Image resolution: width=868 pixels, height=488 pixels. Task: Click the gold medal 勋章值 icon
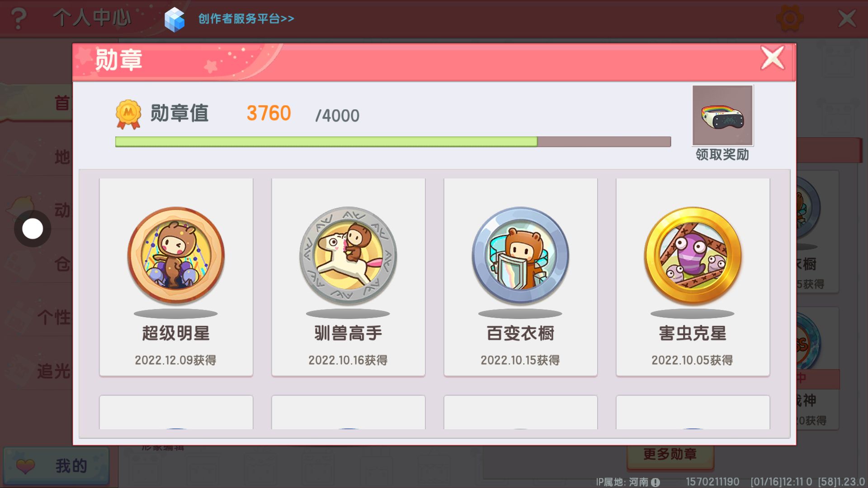[128, 114]
